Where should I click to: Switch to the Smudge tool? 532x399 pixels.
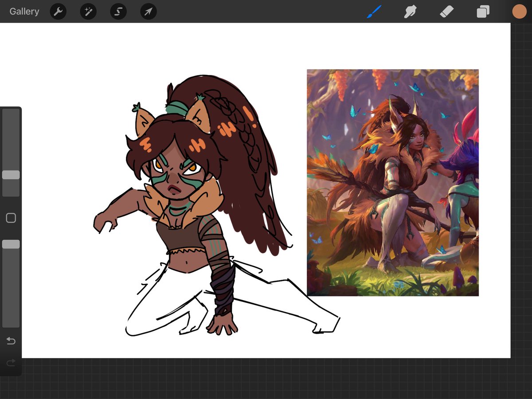(x=410, y=12)
